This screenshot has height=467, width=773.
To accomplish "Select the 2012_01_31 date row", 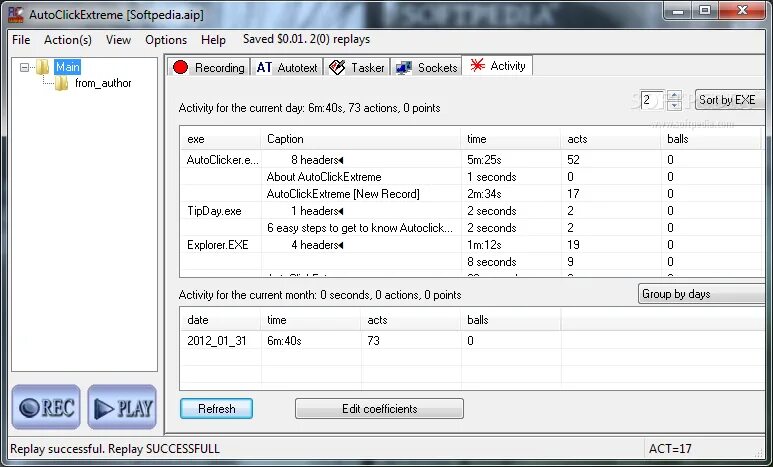I will (216, 341).
